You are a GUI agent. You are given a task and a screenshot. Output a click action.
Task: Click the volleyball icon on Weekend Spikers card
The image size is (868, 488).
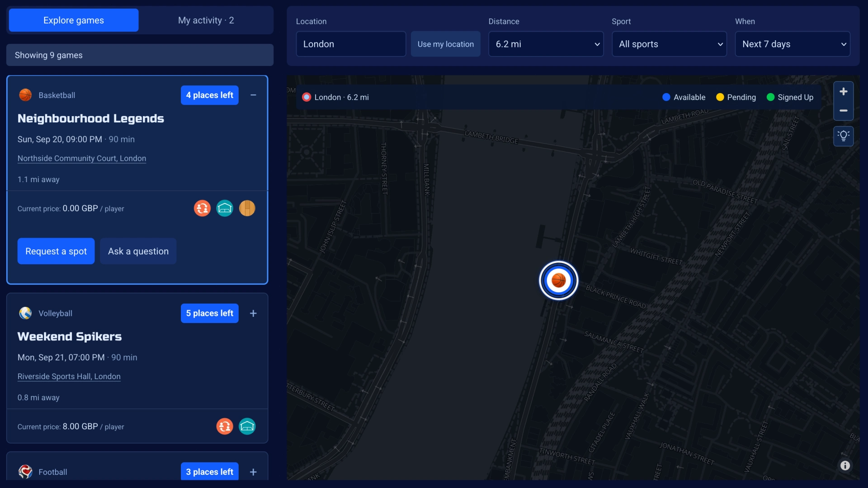tap(25, 313)
